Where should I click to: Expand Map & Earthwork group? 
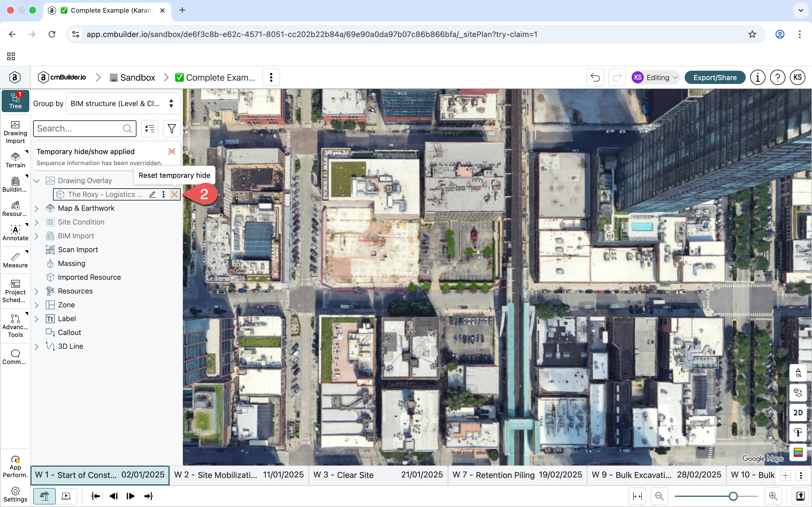pyautogui.click(x=36, y=208)
